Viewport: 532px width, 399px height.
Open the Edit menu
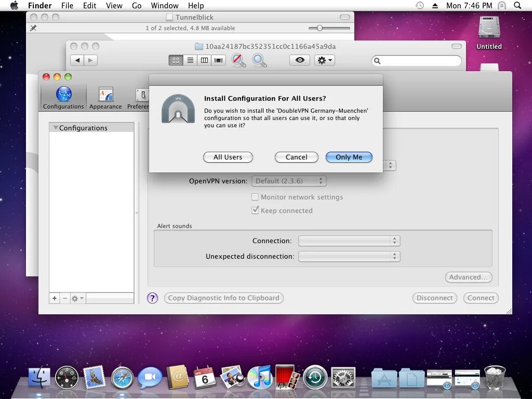tap(89, 5)
